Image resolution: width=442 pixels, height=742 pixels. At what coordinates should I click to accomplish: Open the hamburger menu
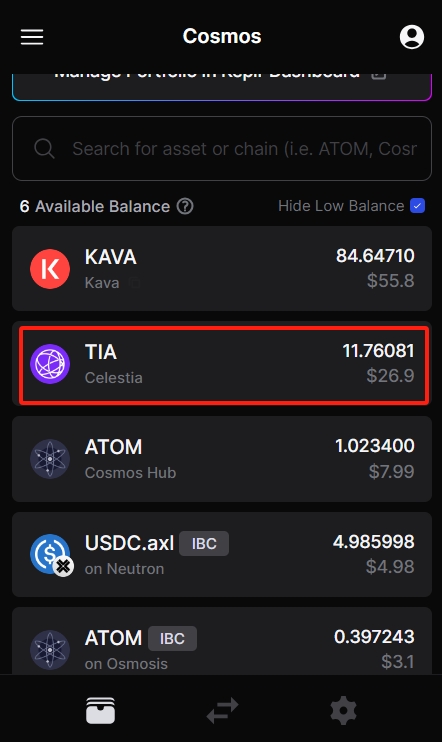point(32,37)
